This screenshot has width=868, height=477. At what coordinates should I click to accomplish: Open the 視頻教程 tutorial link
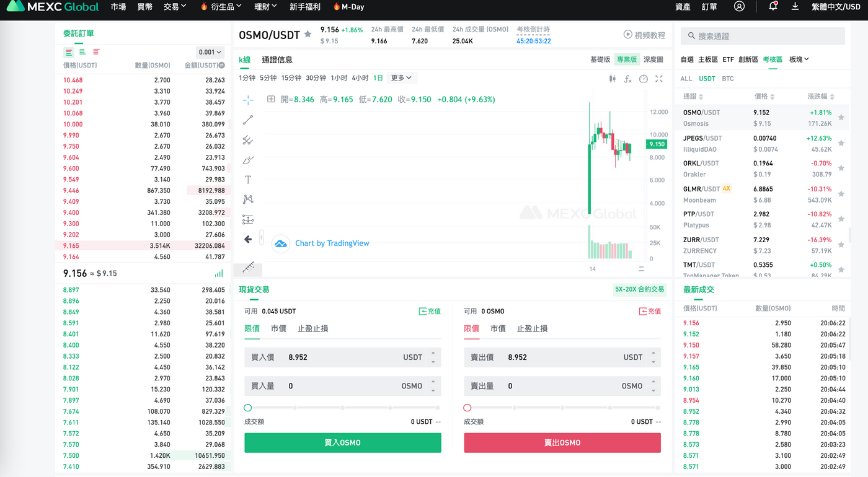pos(645,35)
